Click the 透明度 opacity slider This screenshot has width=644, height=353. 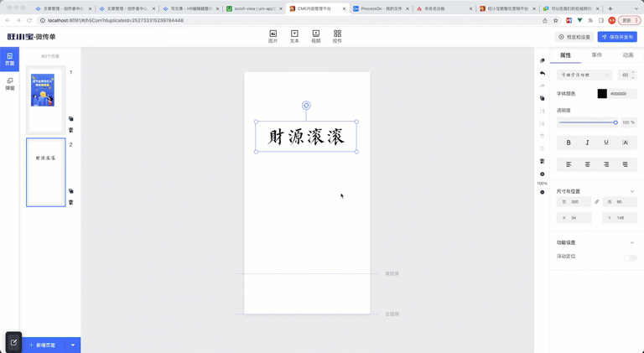pos(587,122)
